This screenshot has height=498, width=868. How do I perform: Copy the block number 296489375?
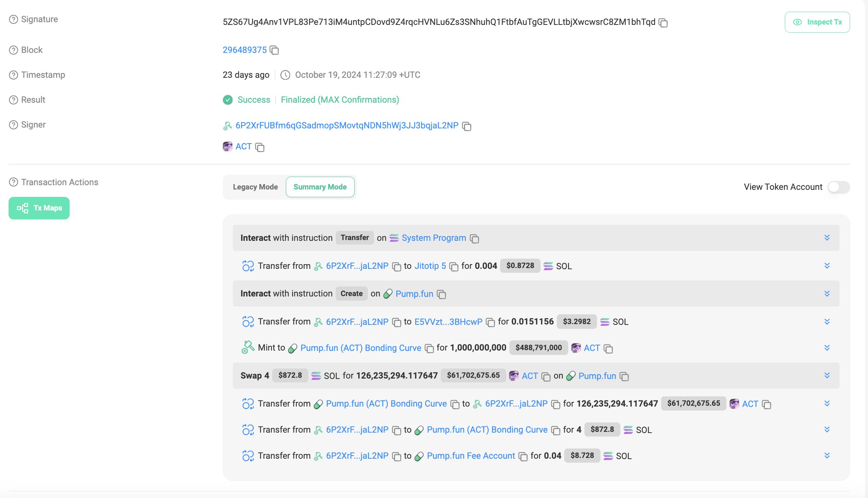pyautogui.click(x=275, y=50)
